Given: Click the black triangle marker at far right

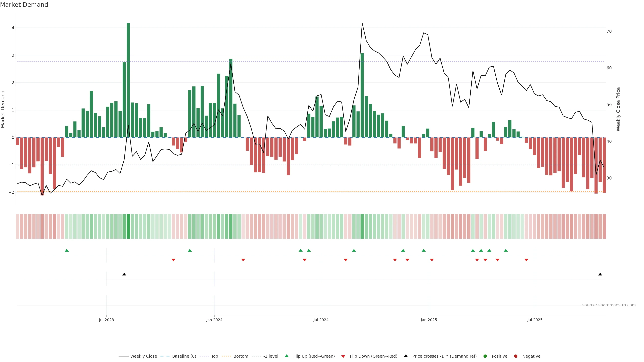Looking at the screenshot, I should coord(600,274).
